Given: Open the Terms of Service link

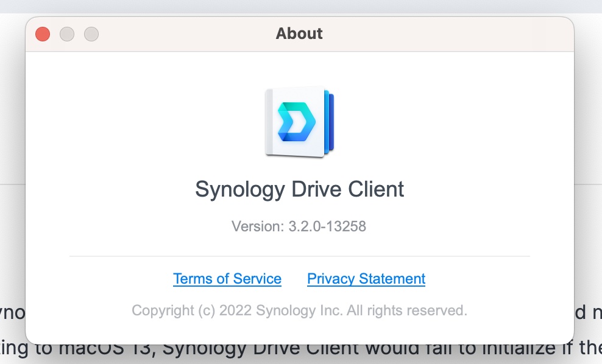Looking at the screenshot, I should pos(227,279).
